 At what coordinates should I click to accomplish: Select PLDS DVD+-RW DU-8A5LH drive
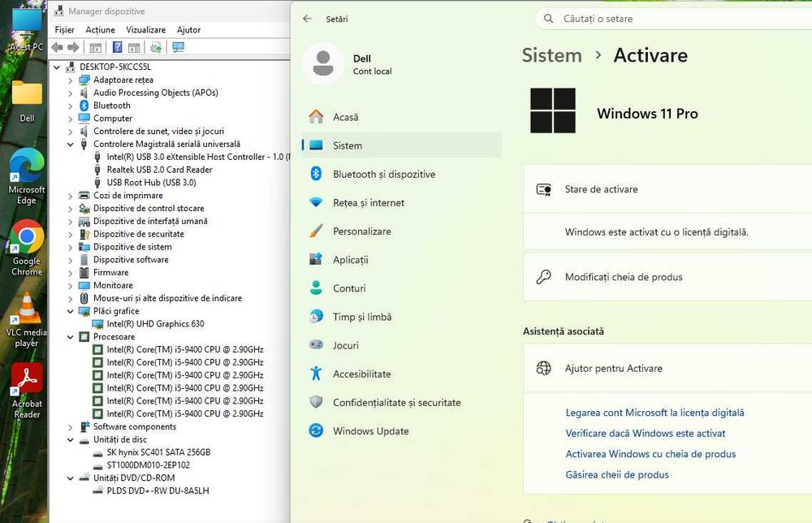pos(158,491)
